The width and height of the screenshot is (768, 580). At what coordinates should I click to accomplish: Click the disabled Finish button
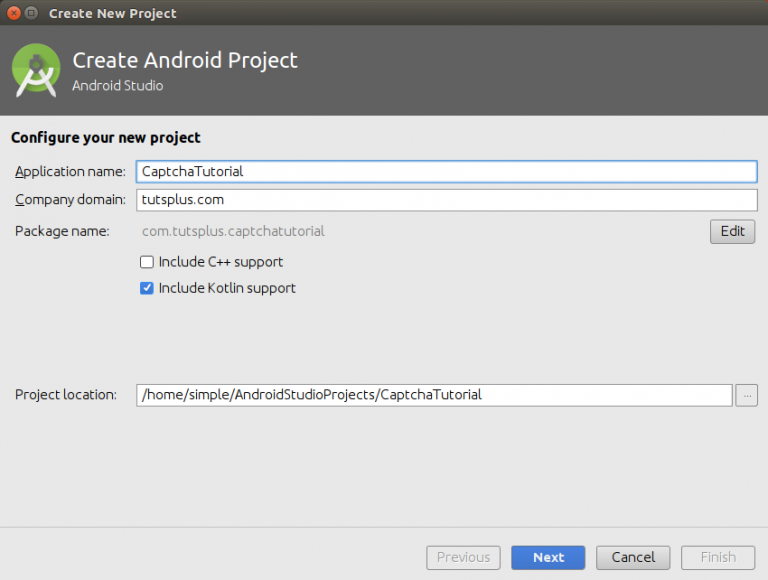(718, 557)
